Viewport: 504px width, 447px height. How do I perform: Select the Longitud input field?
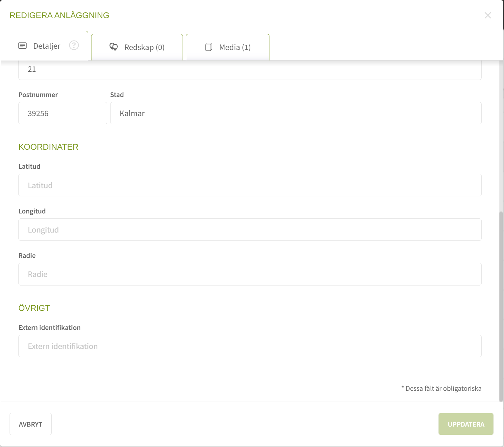pyautogui.click(x=250, y=230)
